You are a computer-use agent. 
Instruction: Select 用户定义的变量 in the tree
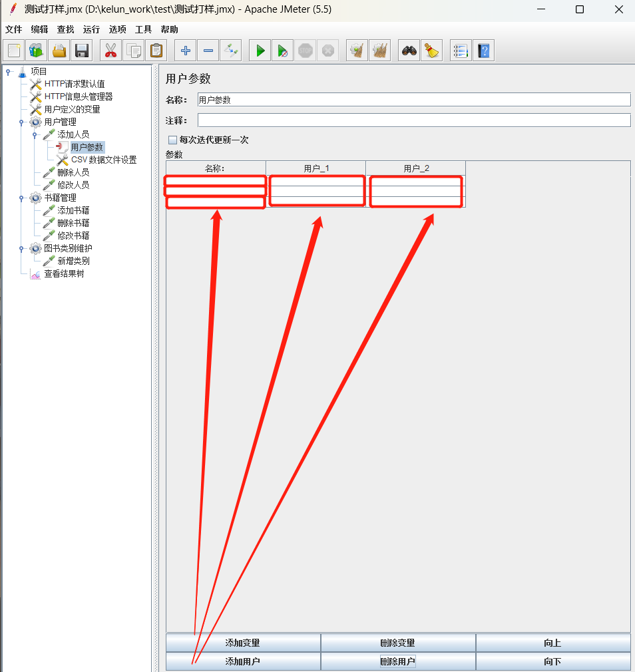[x=72, y=109]
